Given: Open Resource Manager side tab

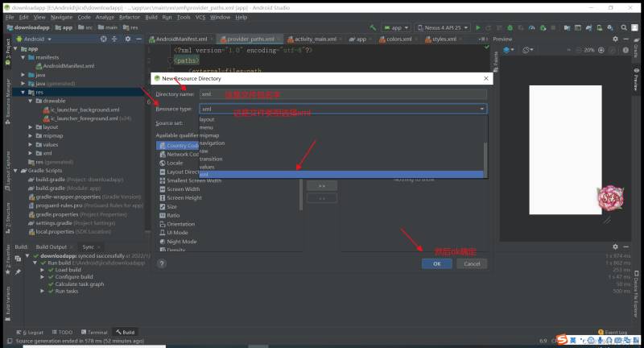Looking at the screenshot, I should click(8, 101).
